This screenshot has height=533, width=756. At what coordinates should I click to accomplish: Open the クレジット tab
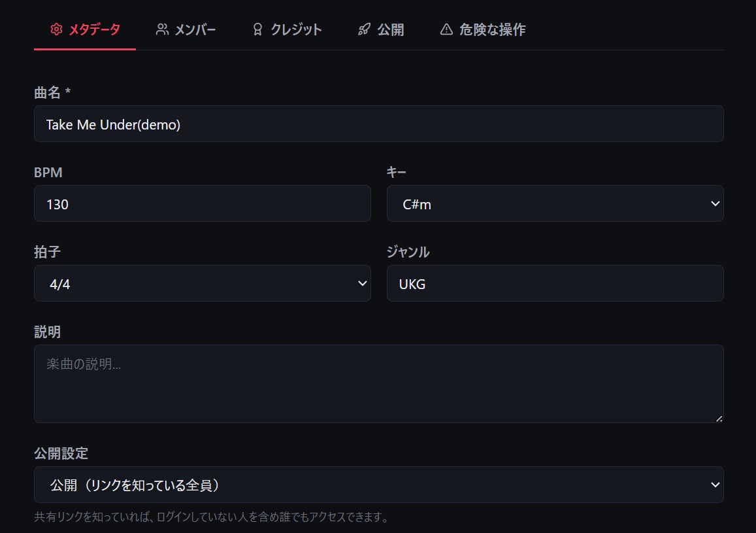pyautogui.click(x=288, y=29)
